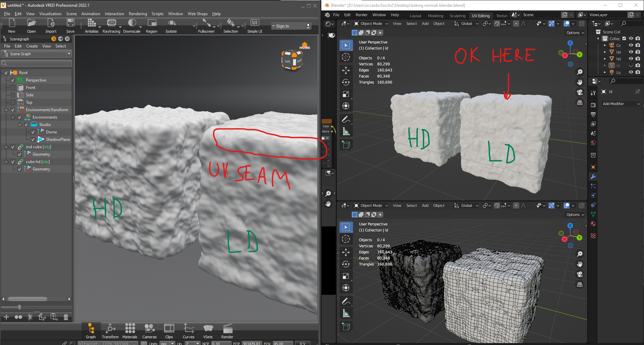This screenshot has height=345, width=644.
Task: Toggle viewport visibility eye for the hd object
Action: click(631, 52)
